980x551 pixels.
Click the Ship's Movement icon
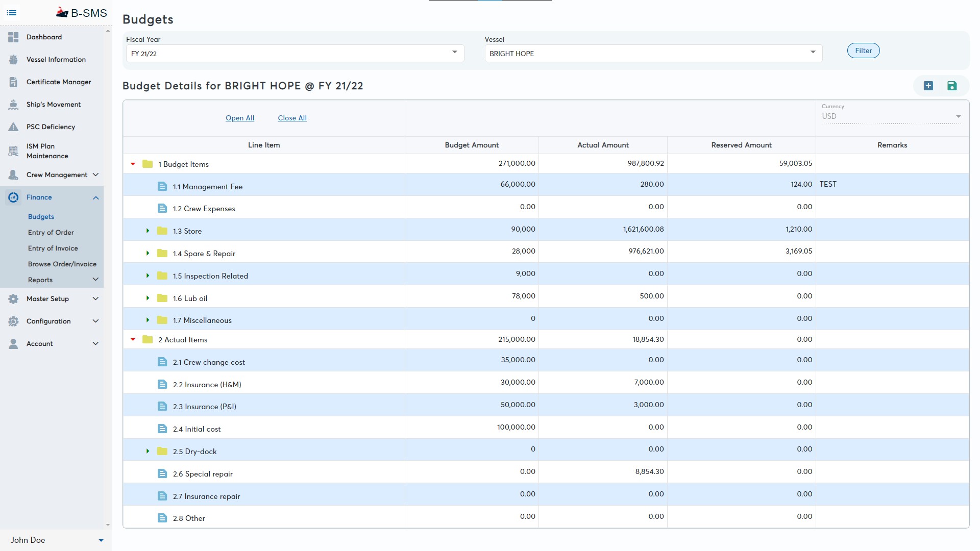tap(12, 104)
